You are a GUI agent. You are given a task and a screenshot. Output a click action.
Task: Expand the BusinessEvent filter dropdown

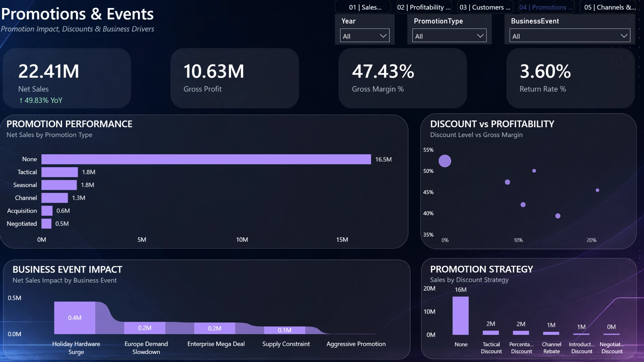[x=570, y=36]
